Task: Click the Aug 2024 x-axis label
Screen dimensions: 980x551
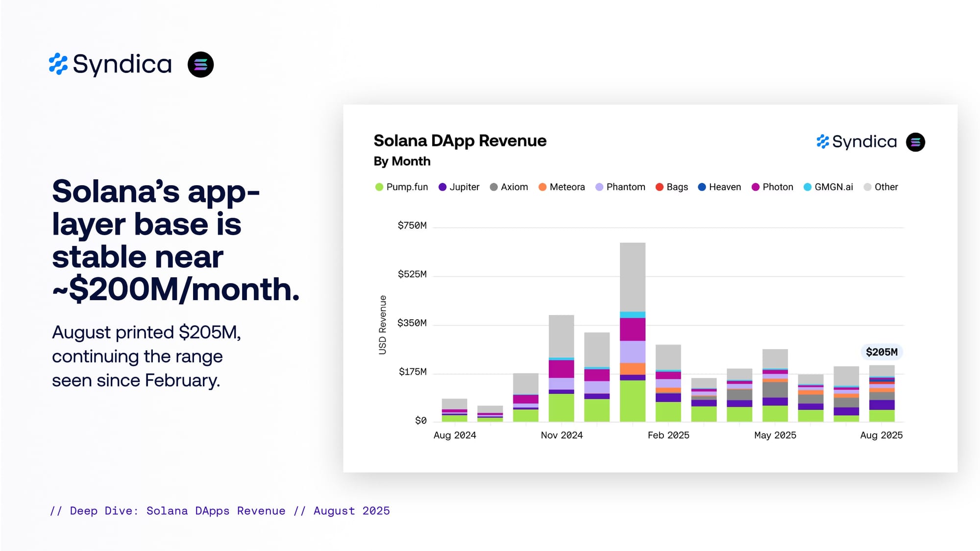Action: 455,435
